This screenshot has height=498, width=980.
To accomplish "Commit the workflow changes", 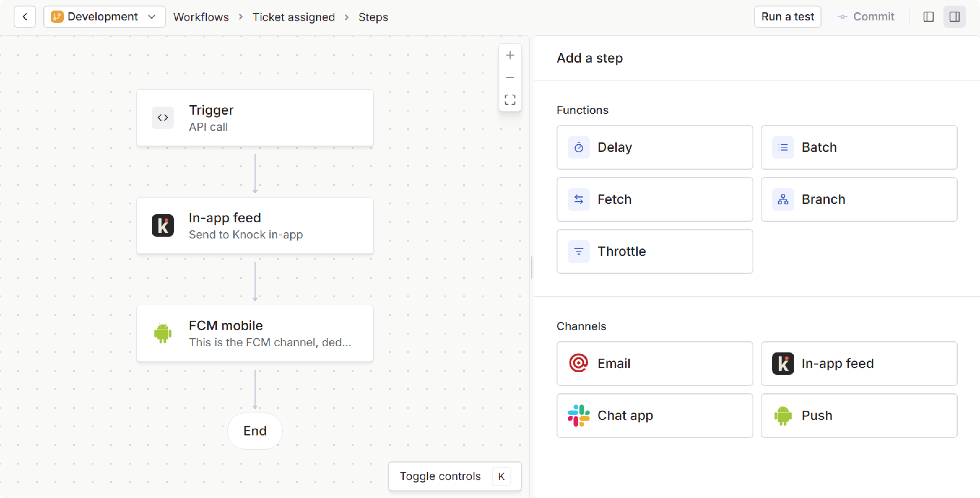I will coord(866,16).
